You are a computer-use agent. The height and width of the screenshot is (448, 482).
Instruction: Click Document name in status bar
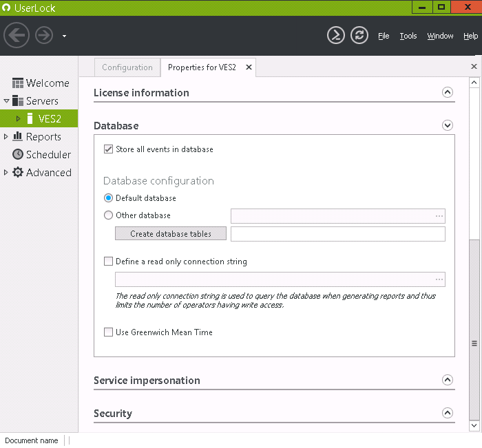(32, 440)
